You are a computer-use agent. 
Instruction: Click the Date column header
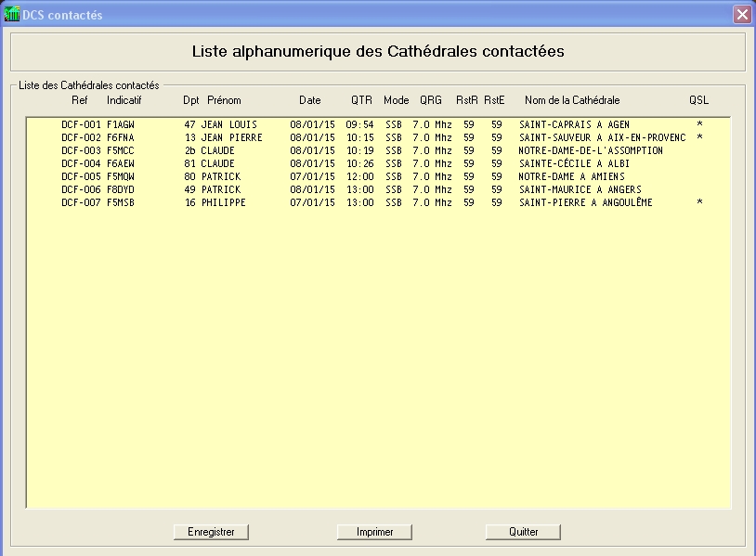point(309,100)
